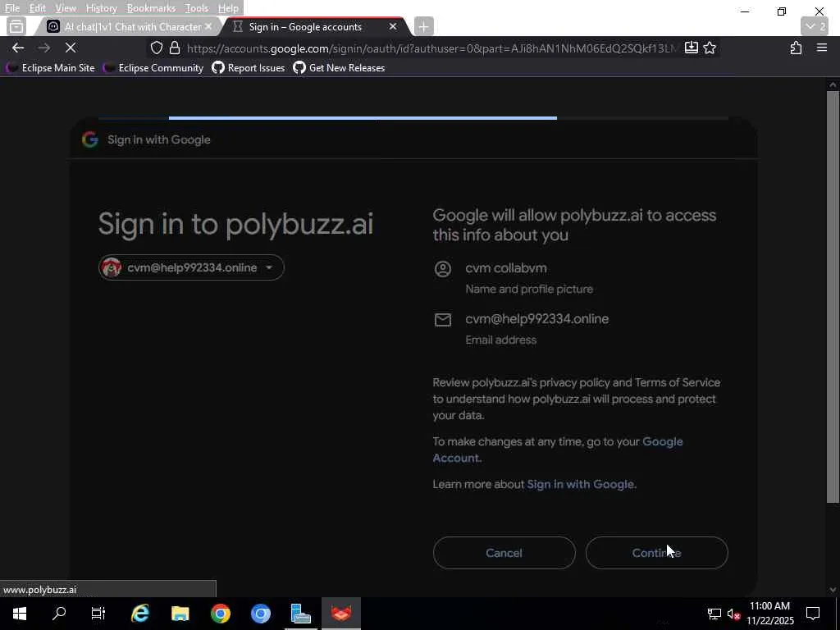Open Task View on the taskbar

(x=98, y=614)
